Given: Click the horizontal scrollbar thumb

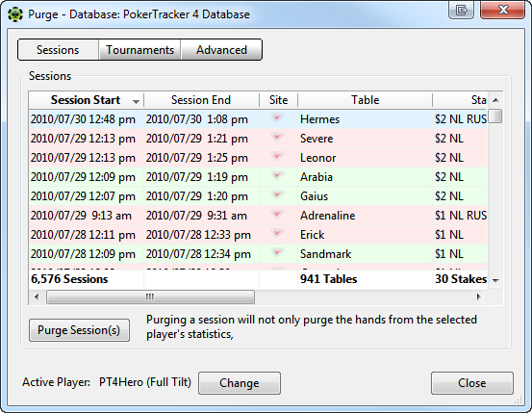Looking at the screenshot, I should pos(150,297).
